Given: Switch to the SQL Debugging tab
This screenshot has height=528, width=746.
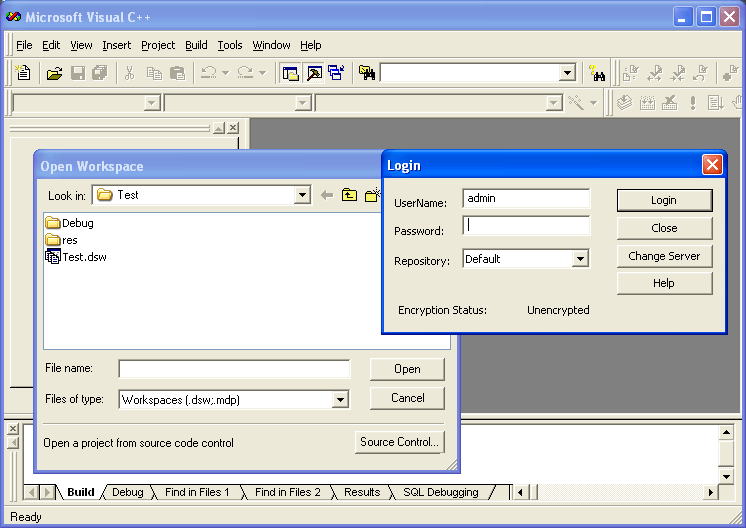Looking at the screenshot, I should (441, 492).
